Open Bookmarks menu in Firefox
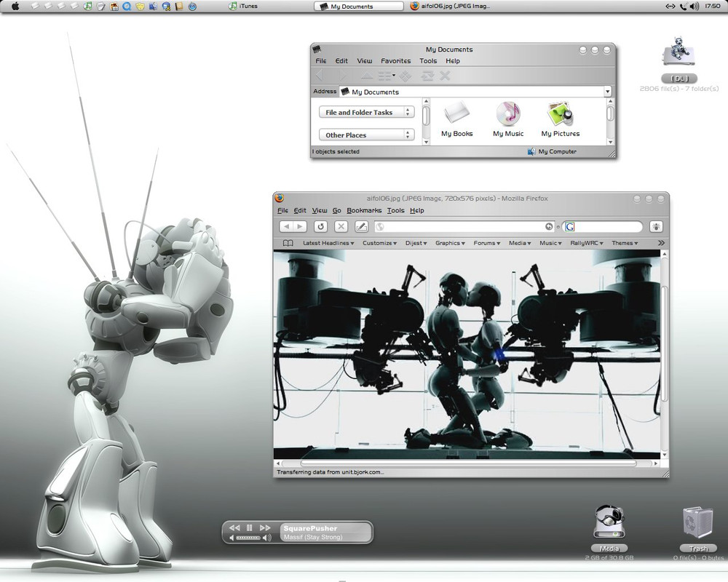728x582 pixels. click(364, 210)
